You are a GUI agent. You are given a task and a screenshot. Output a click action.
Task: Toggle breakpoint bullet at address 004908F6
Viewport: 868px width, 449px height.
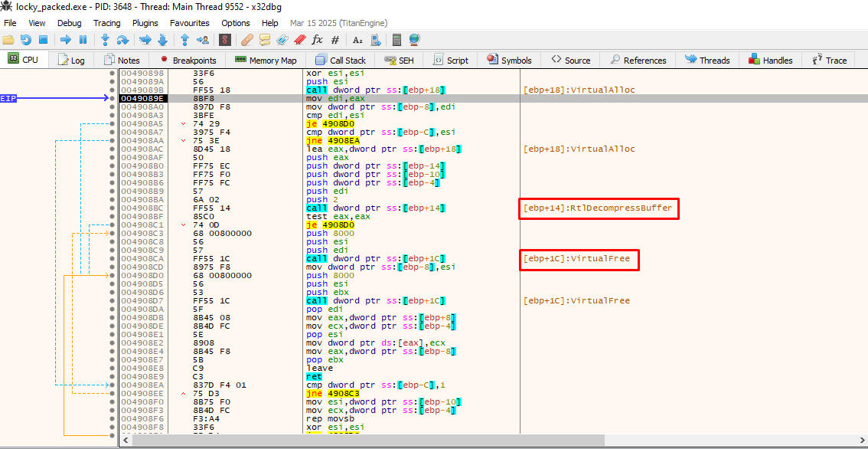pos(113,418)
